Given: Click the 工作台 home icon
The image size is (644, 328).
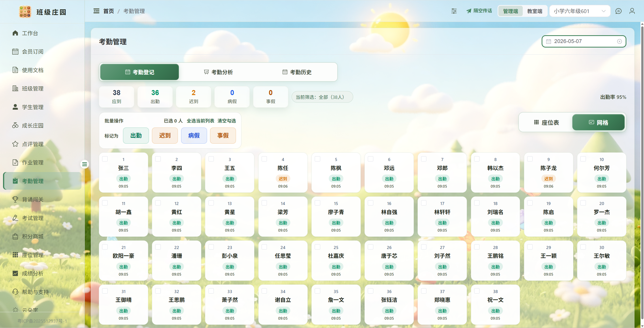Looking at the screenshot, I should 15,33.
